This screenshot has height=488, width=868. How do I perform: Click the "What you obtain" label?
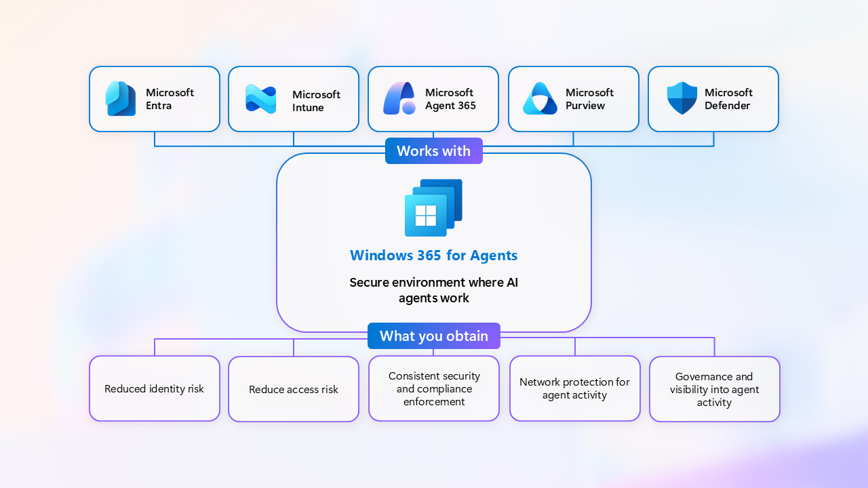(434, 336)
